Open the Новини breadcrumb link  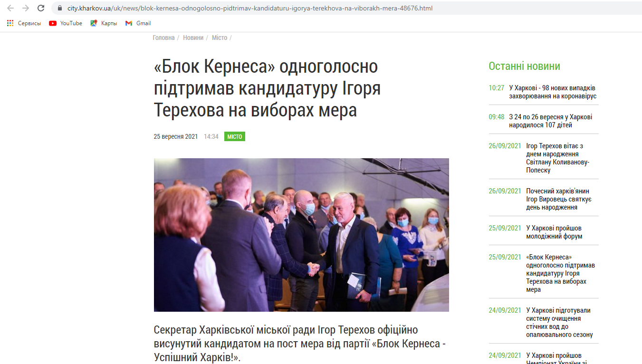click(x=193, y=38)
